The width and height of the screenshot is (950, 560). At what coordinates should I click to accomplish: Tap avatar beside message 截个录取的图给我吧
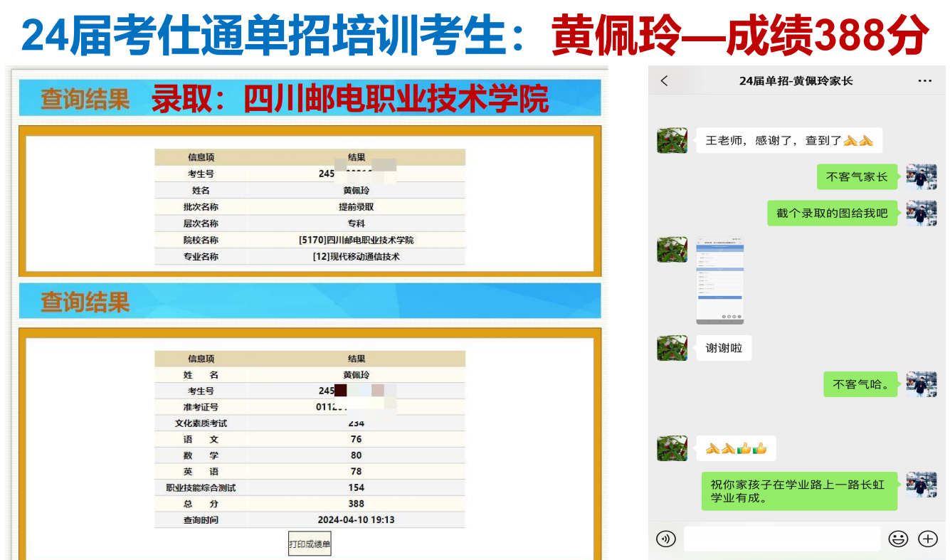click(922, 213)
